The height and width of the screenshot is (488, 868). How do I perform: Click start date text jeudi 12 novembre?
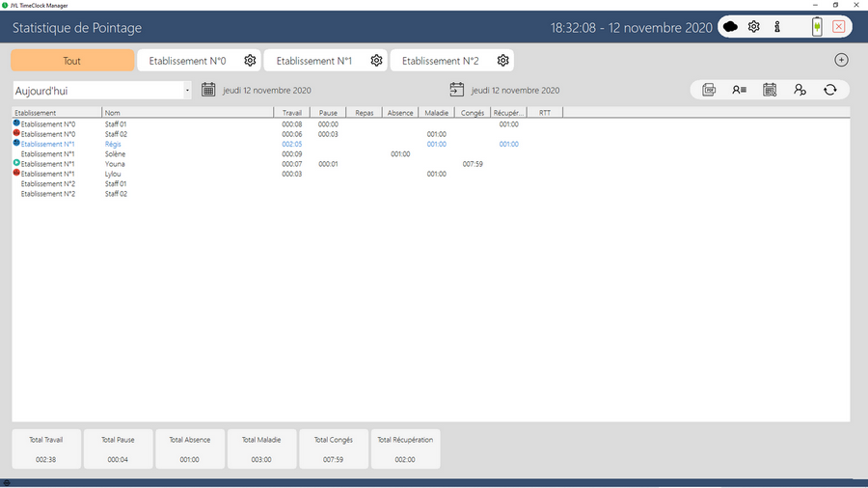(267, 91)
